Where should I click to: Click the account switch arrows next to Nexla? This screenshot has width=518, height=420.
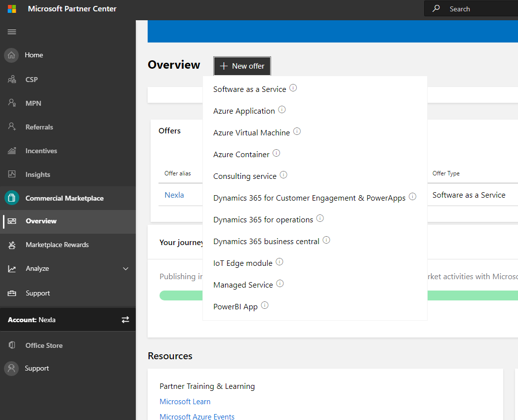[125, 319]
